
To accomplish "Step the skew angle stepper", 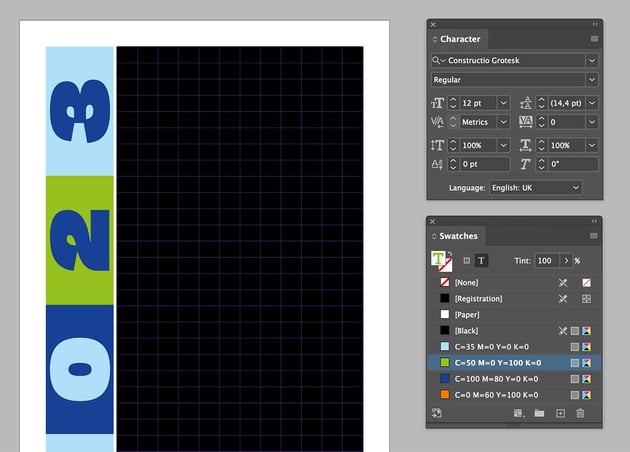I will point(541,164).
